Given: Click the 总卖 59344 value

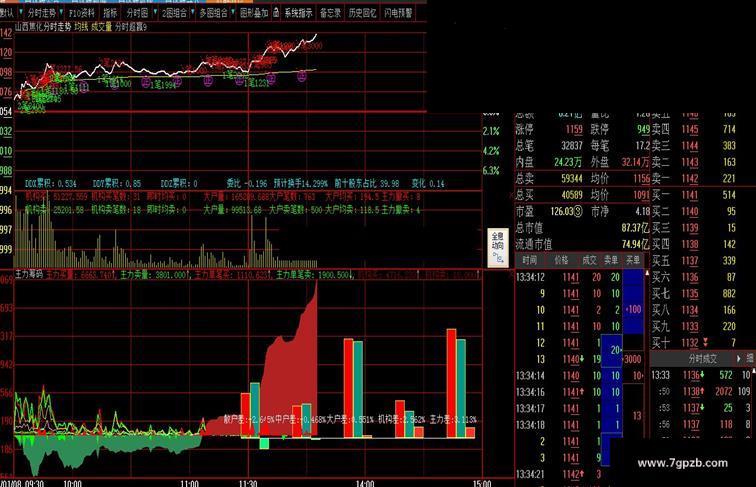Looking at the screenshot, I should click(572, 178).
